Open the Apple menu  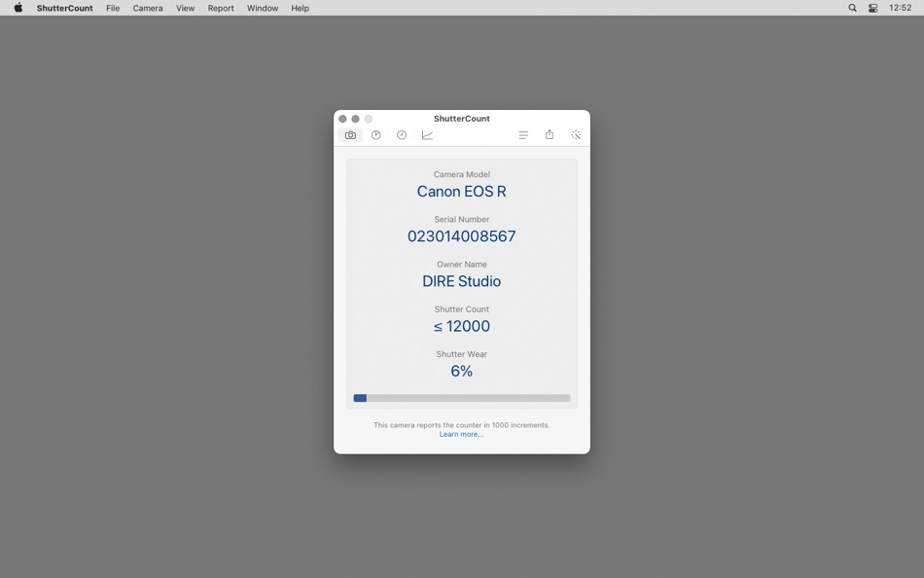pyautogui.click(x=18, y=8)
